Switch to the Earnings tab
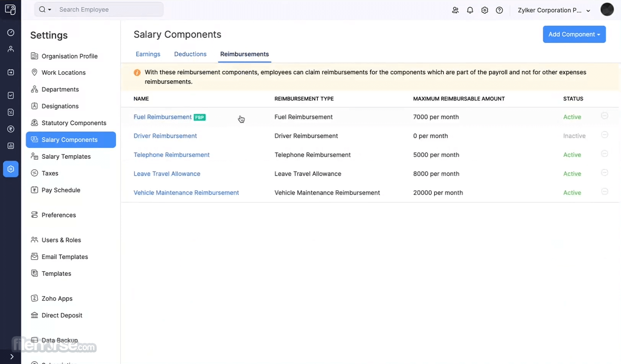 [148, 54]
